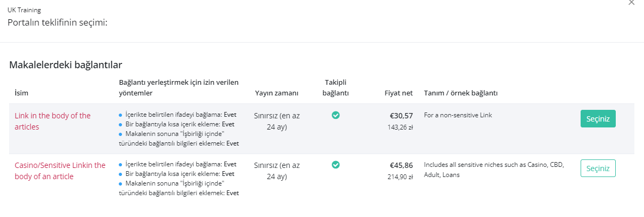Image resolution: width=644 pixels, height=217 pixels.
Task: Click the Fiyat net column header
Action: click(x=398, y=93)
